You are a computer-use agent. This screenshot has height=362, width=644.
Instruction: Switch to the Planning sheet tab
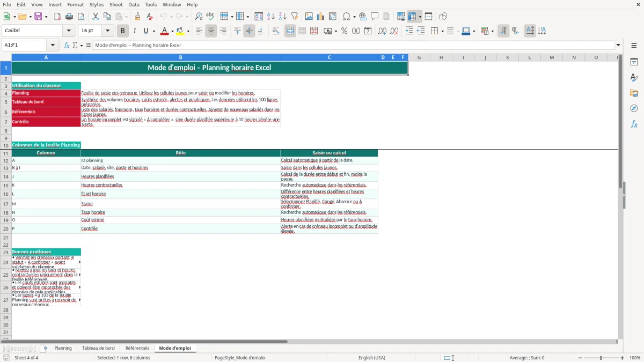[x=63, y=348]
